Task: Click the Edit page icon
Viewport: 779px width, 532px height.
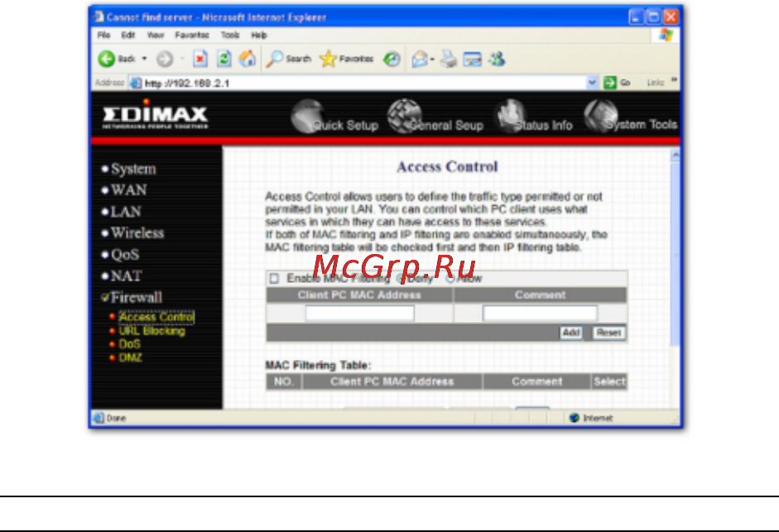Action: point(472,60)
